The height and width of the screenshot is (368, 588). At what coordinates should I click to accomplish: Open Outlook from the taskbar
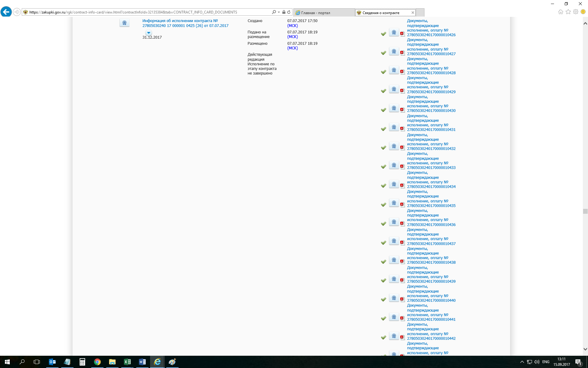pos(52,362)
